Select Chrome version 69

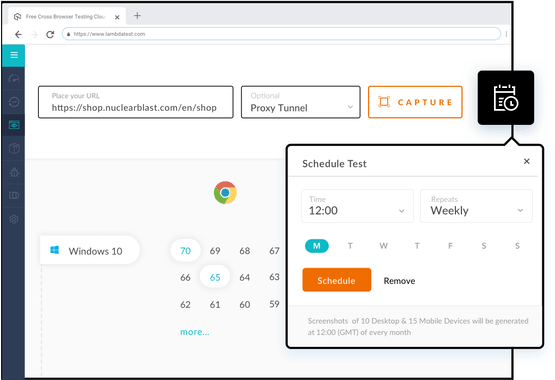215,251
